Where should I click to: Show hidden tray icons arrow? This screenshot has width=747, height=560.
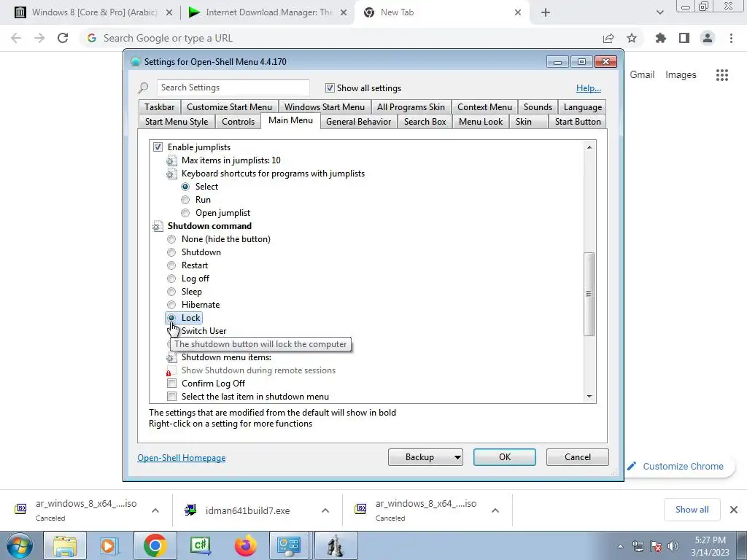tap(620, 546)
